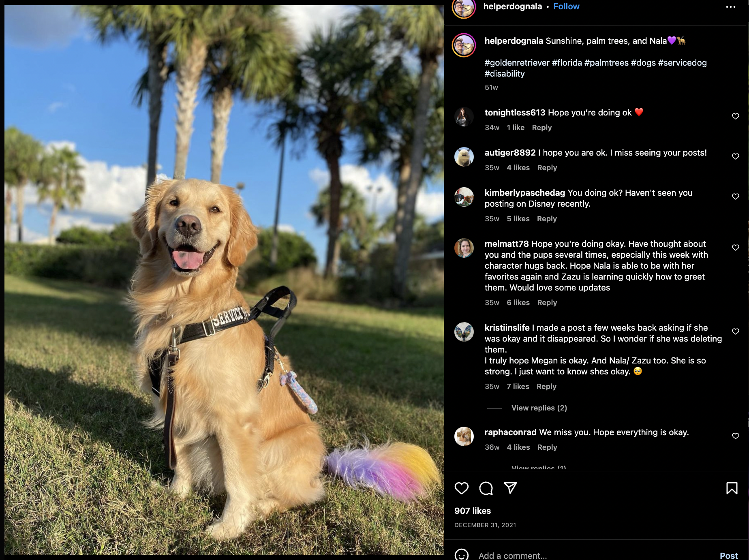The image size is (749, 560).
Task: View the 907 likes list
Action: pyautogui.click(x=473, y=511)
